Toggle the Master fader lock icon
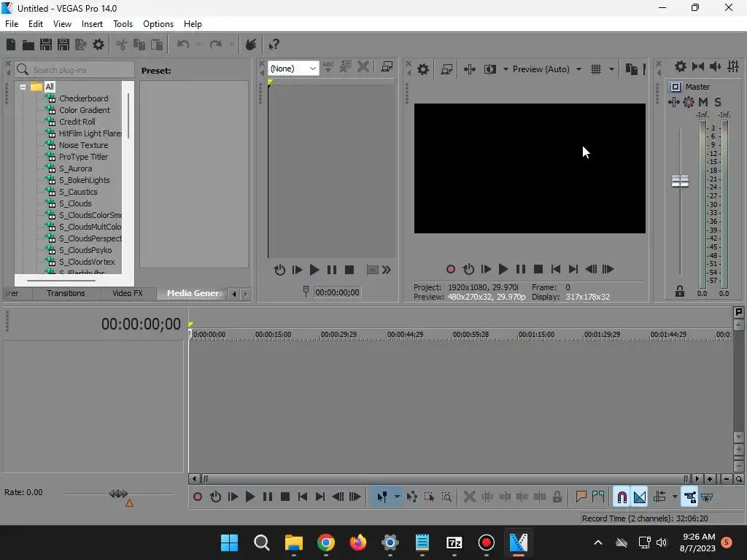Viewport: 747px width, 560px height. (680, 292)
